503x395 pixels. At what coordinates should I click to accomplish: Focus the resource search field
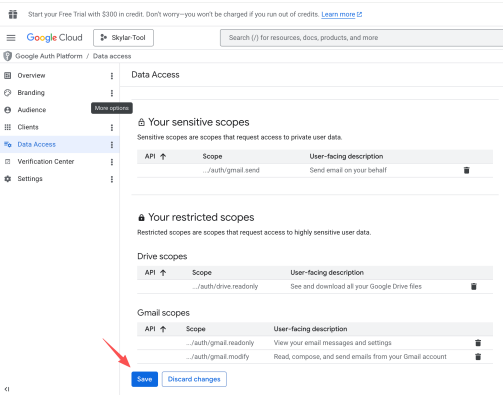tap(361, 38)
